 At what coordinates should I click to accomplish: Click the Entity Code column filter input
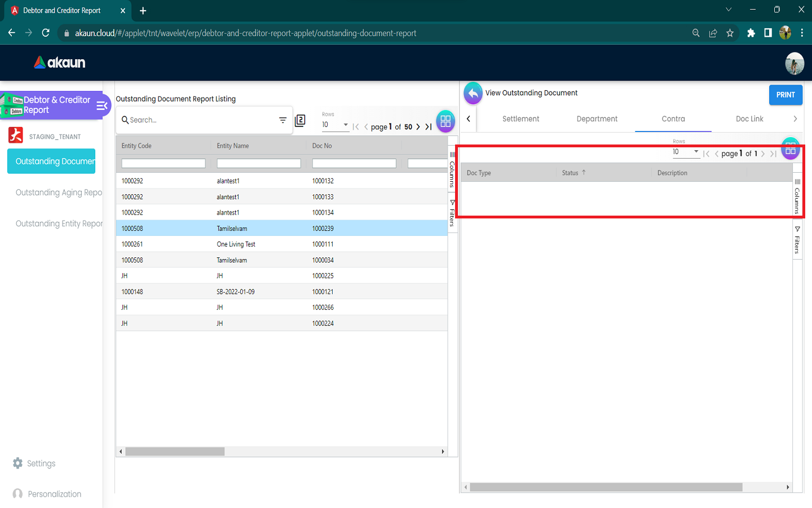tap(164, 164)
